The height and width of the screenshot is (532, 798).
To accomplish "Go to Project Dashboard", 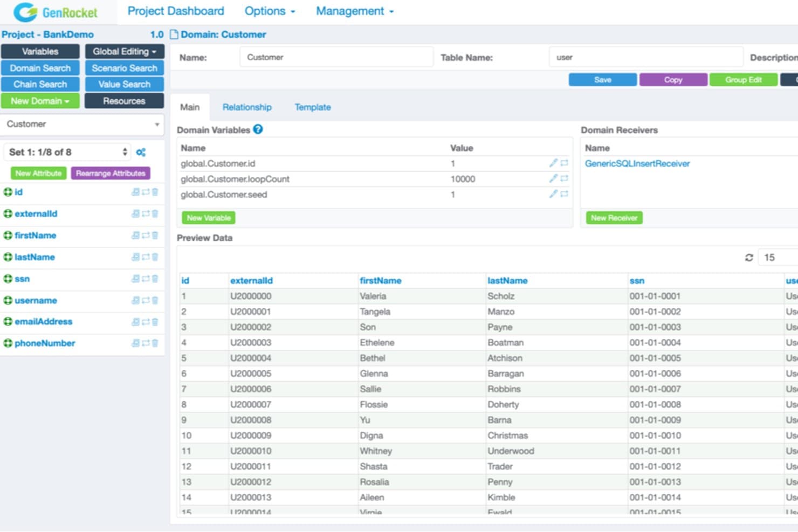I will [176, 11].
